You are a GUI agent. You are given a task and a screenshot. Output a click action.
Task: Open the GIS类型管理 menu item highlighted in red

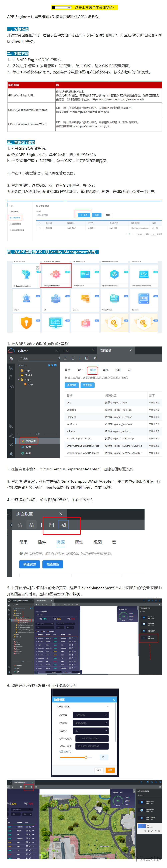(15, 218)
